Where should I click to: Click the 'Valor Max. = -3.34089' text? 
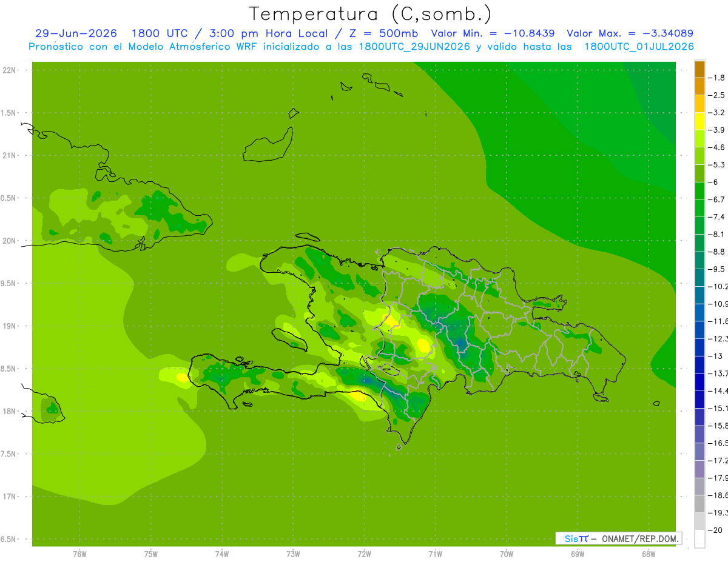pyautogui.click(x=630, y=33)
